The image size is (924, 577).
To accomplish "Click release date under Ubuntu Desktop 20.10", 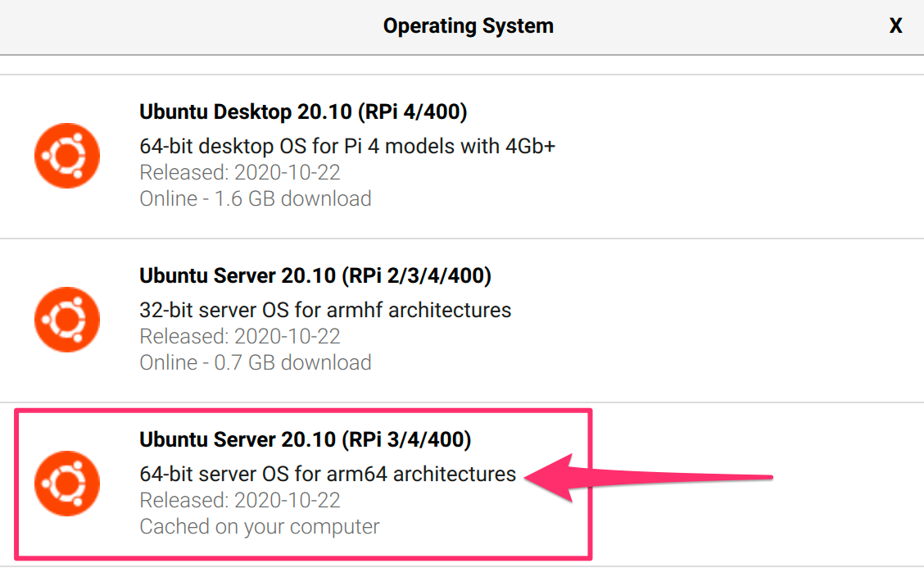I will click(240, 173).
